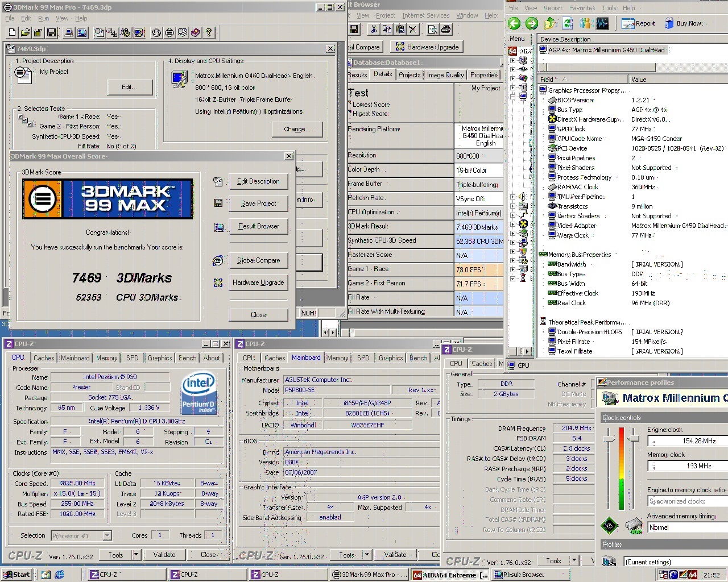Click the monitor graph icon in AIDA64 toolbar
728x582 pixels.
click(x=602, y=23)
